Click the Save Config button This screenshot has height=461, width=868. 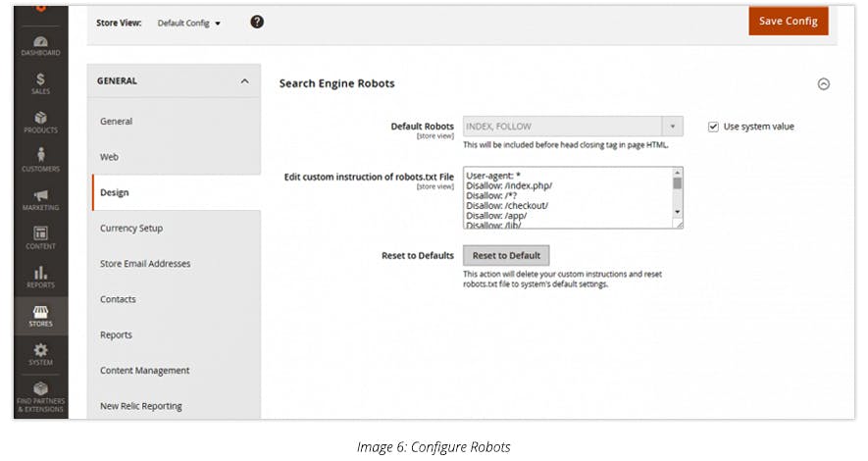coord(789,21)
